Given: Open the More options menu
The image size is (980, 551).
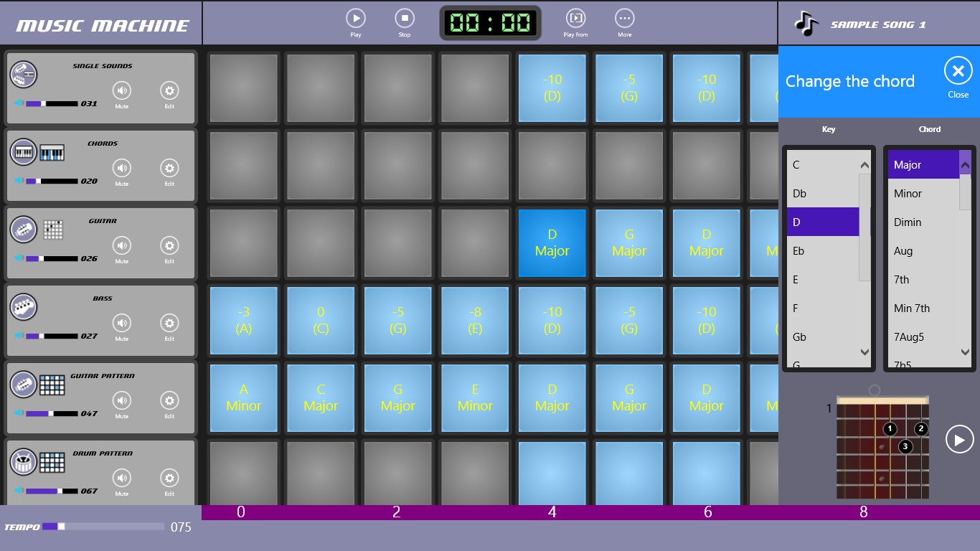Looking at the screenshot, I should [x=624, y=18].
